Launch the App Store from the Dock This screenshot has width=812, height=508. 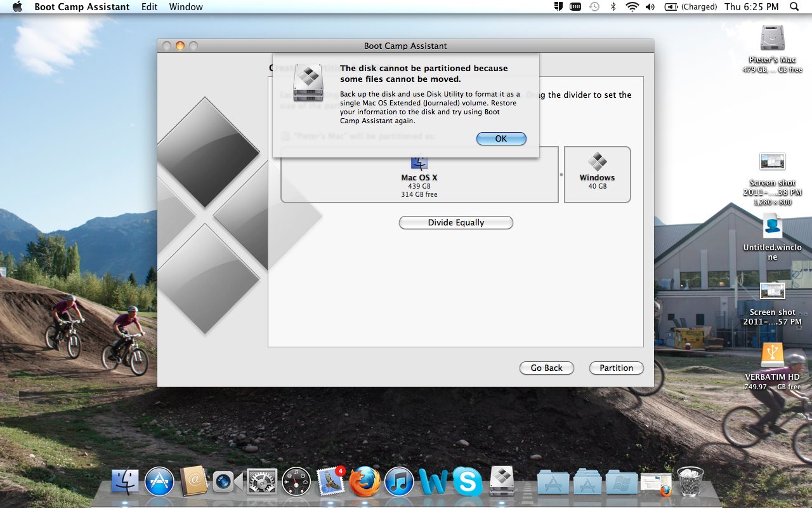coord(159,482)
